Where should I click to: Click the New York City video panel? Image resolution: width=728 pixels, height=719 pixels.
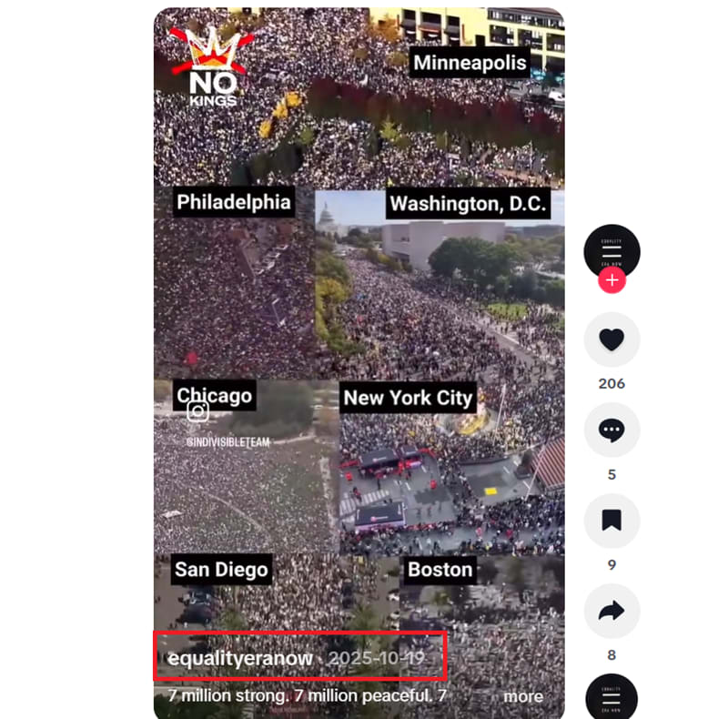pos(451,467)
